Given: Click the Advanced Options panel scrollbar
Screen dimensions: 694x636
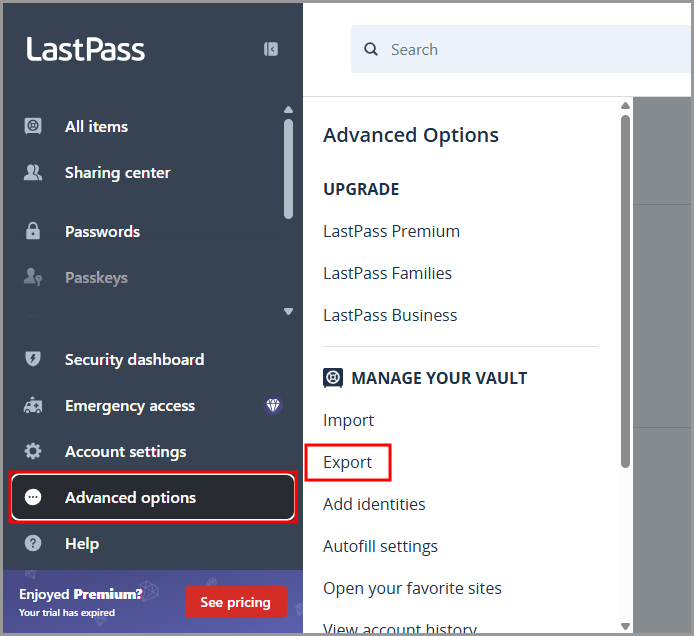Looking at the screenshot, I should tap(625, 290).
